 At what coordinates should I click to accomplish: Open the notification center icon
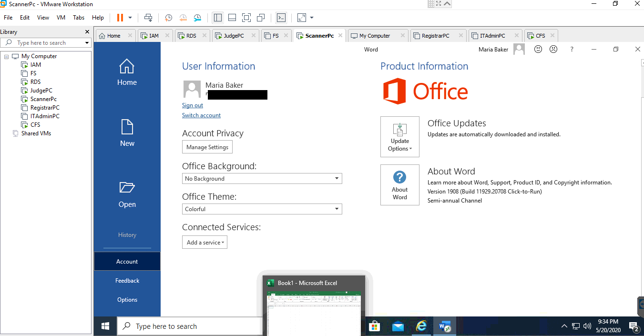634,326
